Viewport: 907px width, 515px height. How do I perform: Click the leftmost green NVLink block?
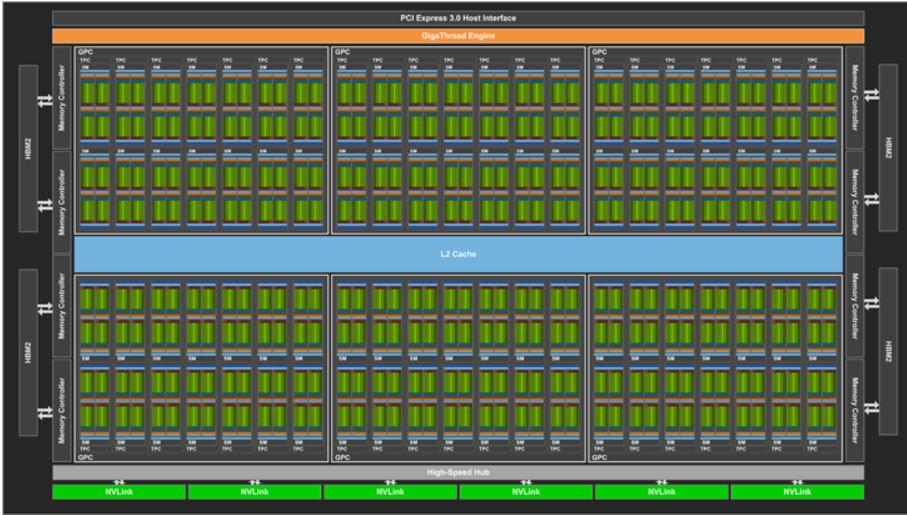[x=118, y=491]
